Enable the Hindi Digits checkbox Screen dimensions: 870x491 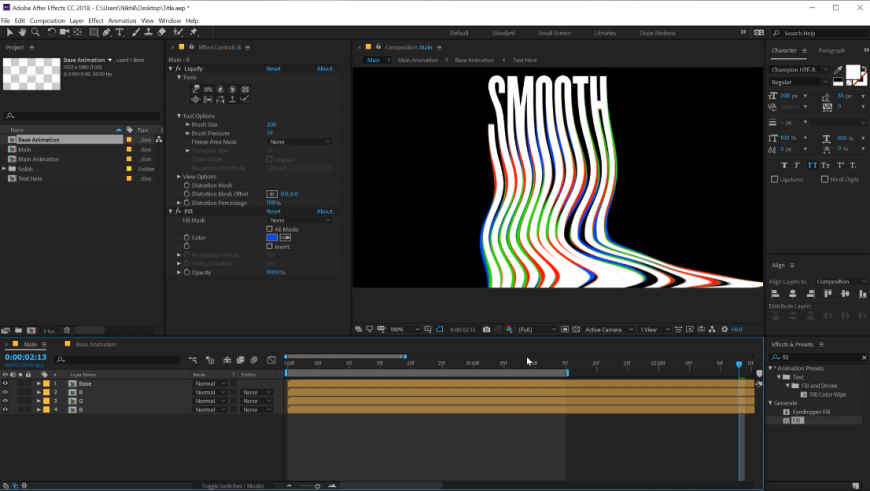click(825, 179)
